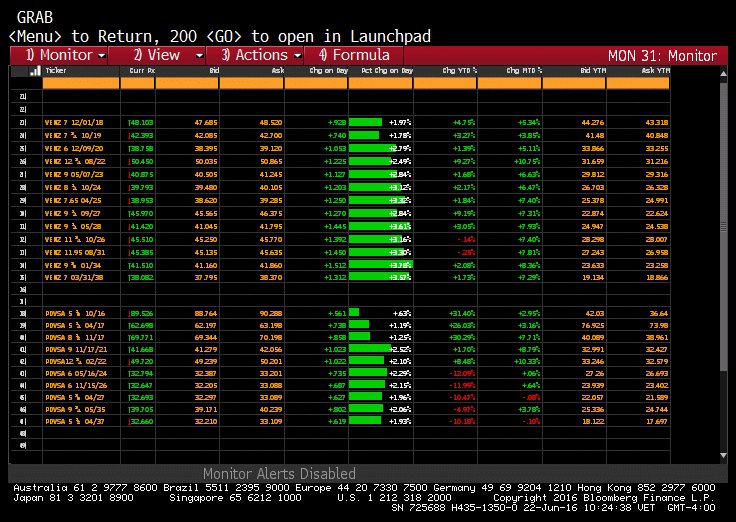Viewport: 736px width, 522px height.
Task: Focus the orange filter field under Bid YTM
Action: (574, 83)
